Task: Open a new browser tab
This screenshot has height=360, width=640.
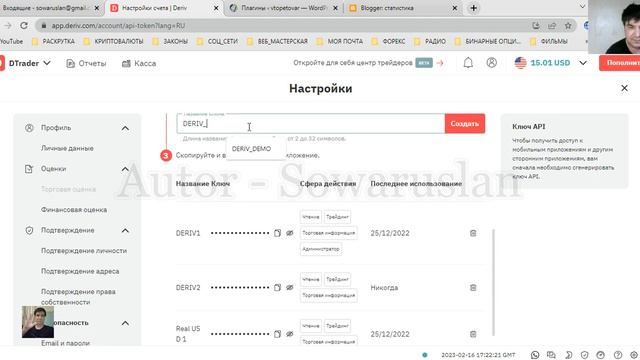Action: (x=473, y=8)
